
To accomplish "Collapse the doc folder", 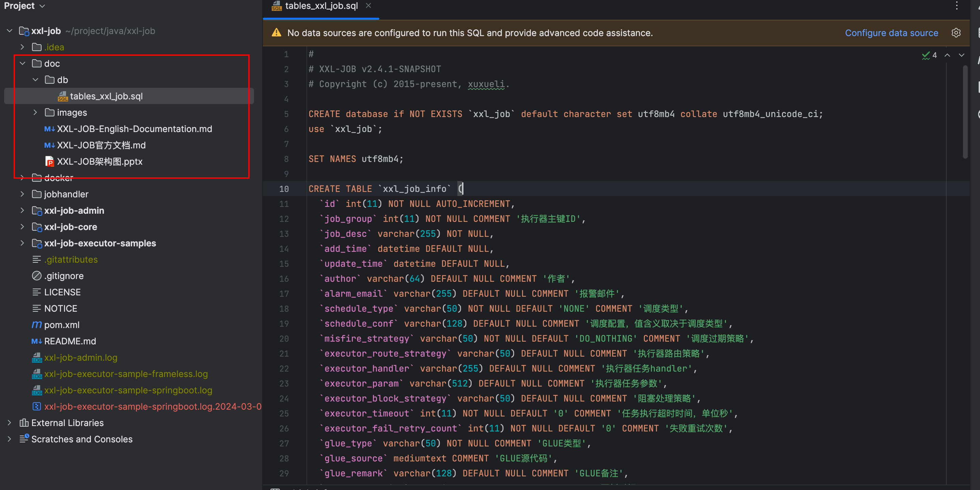I will [22, 64].
